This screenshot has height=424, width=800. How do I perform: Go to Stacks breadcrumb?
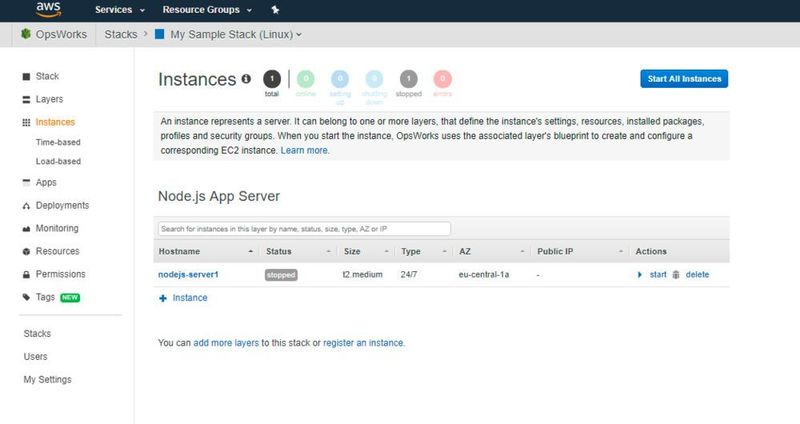tap(121, 34)
